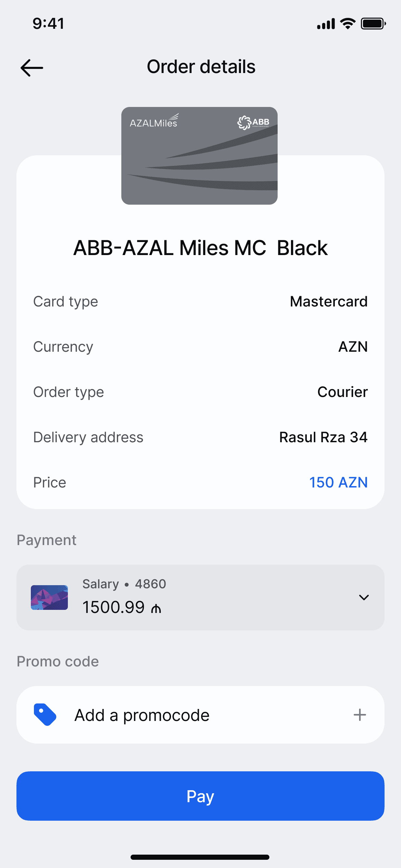The width and height of the screenshot is (401, 868).
Task: Tap the Salary card thumbnail image
Action: point(49,598)
